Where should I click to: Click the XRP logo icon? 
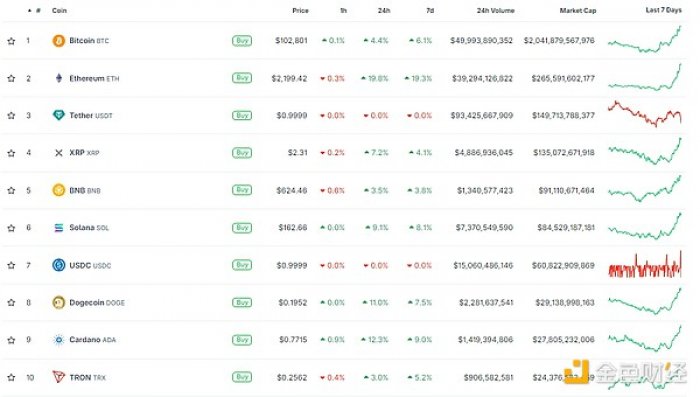58,153
